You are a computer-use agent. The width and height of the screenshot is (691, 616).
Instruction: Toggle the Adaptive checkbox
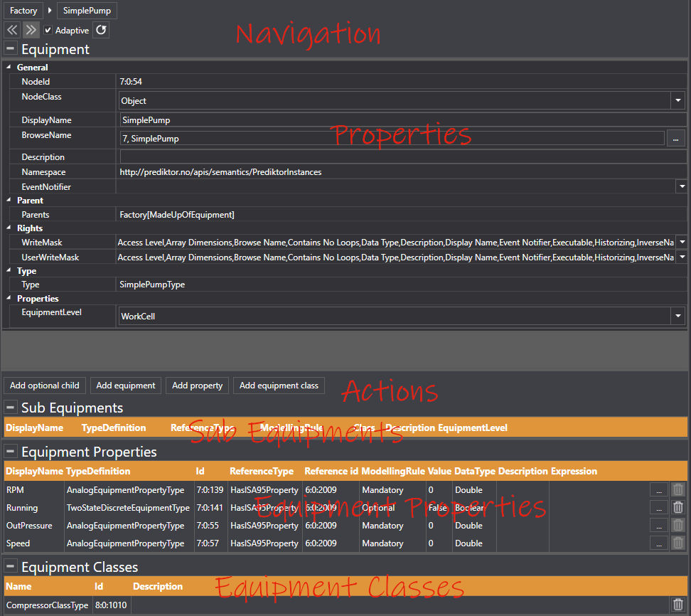48,31
